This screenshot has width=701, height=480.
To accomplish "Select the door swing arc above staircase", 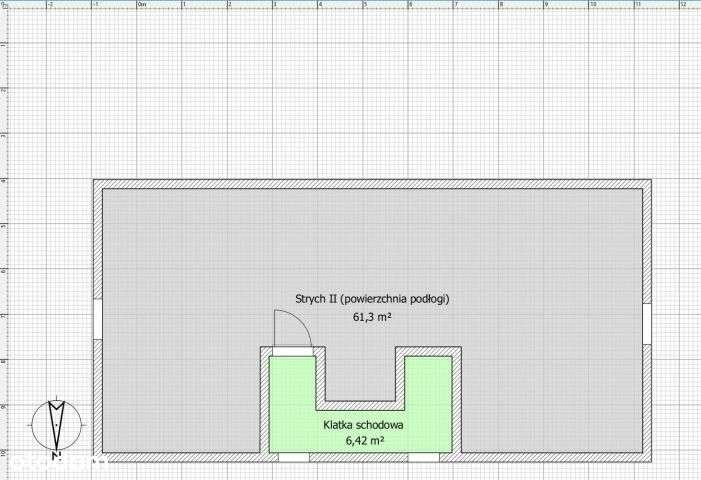I will [x=293, y=328].
